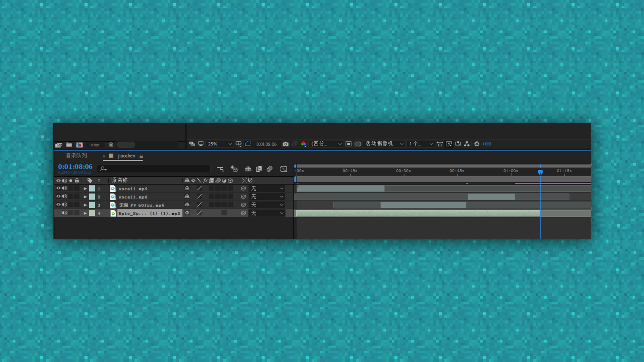Close the jiaochen timeline tab
Viewport: 644px width, 362px height.
tap(104, 156)
